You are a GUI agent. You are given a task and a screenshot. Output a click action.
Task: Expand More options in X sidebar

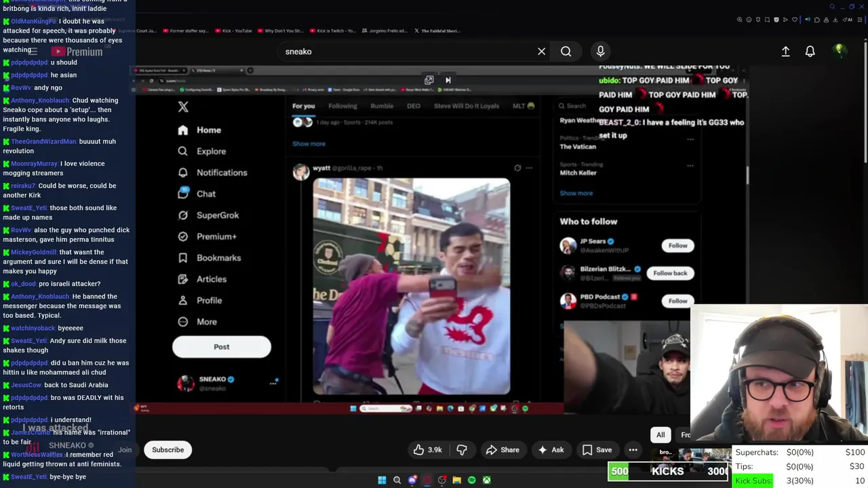pos(197,322)
